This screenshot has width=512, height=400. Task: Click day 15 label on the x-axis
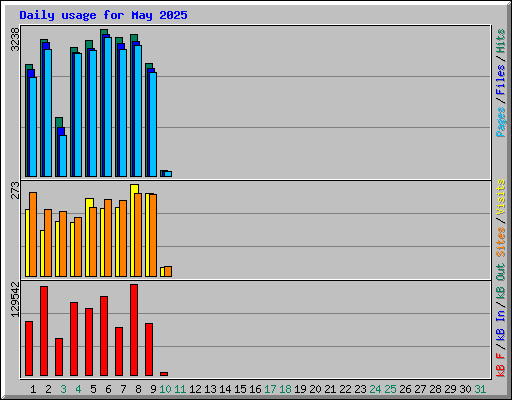[240, 389]
